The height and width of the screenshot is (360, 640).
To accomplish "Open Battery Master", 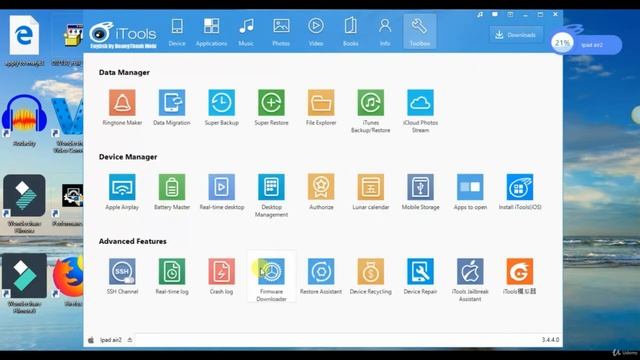I will (x=172, y=187).
